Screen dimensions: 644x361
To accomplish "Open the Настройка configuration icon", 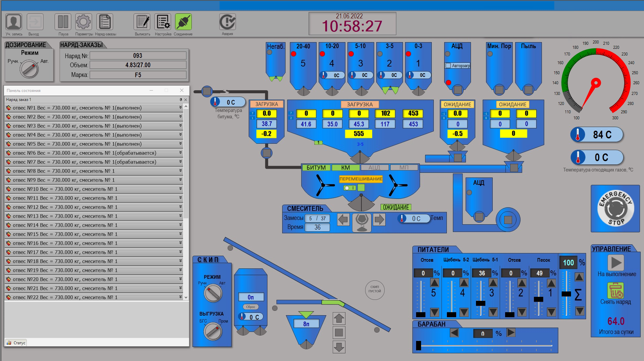I will point(163,22).
